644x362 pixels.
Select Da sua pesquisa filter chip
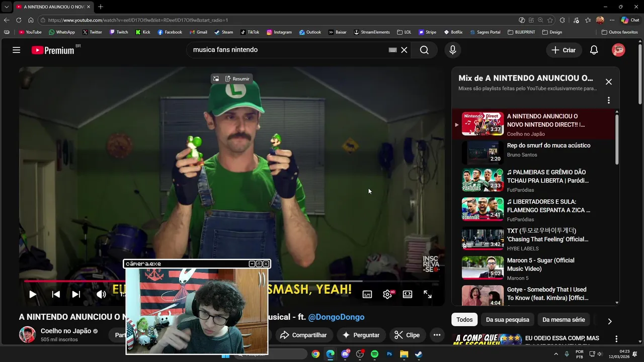tap(508, 320)
